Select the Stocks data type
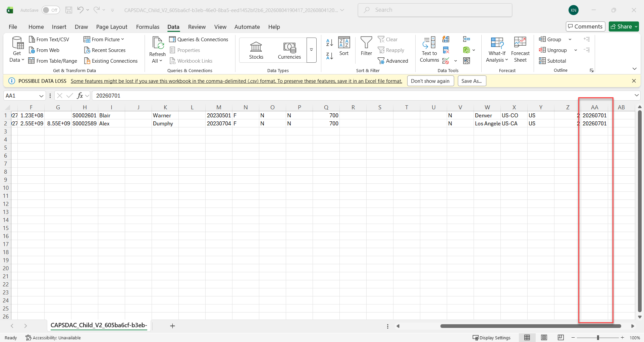The width and height of the screenshot is (644, 342). [256, 50]
